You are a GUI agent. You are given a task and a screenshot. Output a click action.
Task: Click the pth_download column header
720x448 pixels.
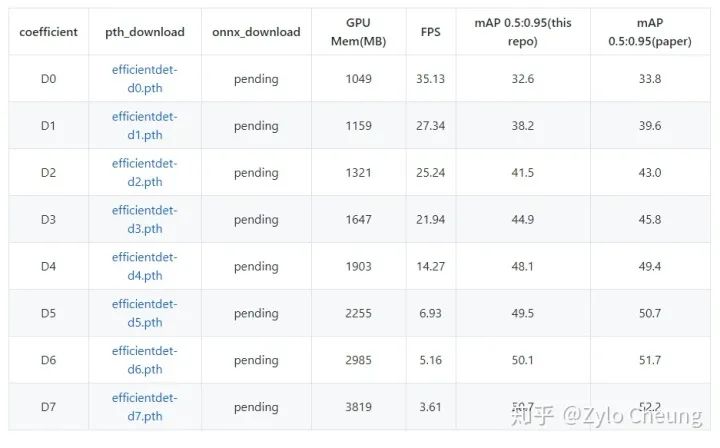(x=145, y=32)
